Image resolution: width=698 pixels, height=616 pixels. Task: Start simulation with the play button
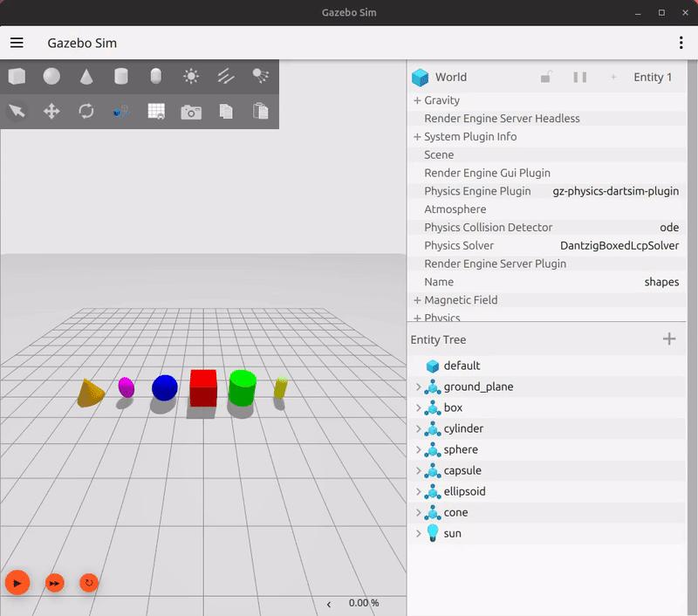pos(17,583)
